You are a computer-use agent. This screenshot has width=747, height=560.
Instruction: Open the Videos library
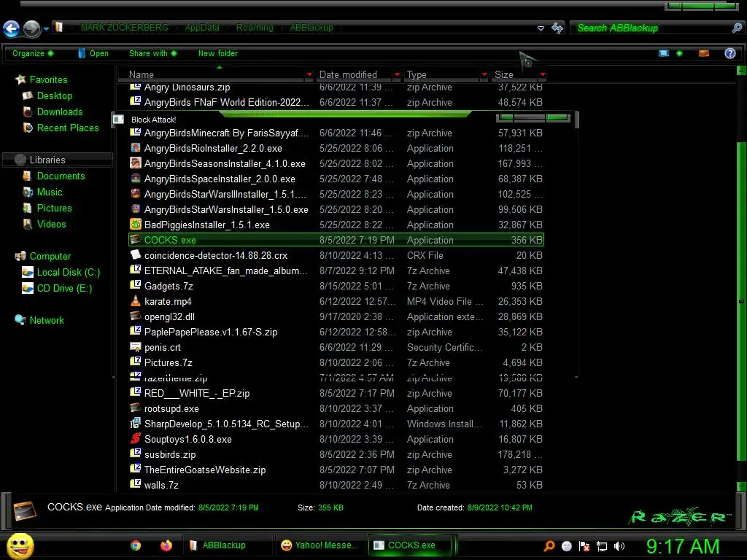click(x=44, y=225)
